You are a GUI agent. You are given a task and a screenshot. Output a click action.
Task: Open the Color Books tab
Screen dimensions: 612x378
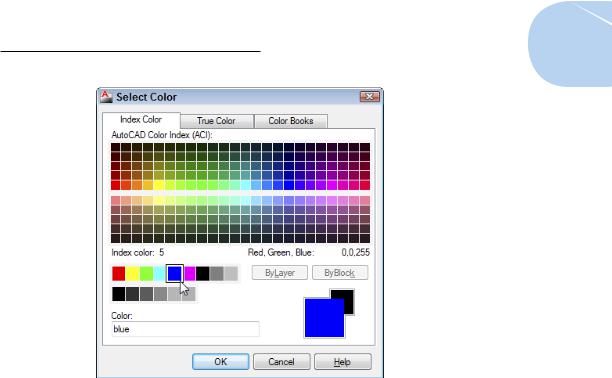coord(291,121)
